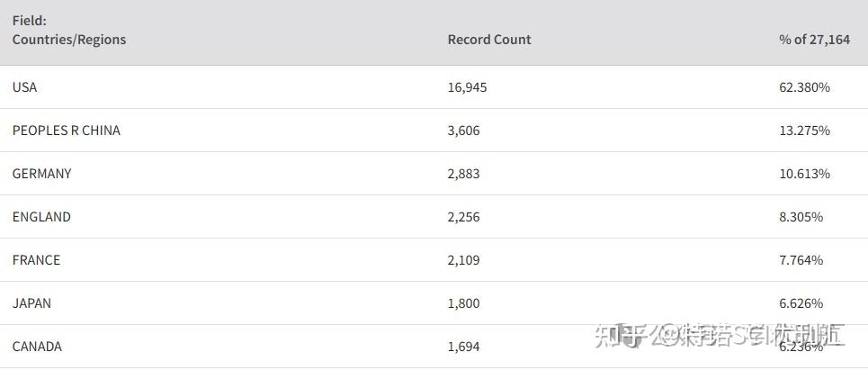The image size is (868, 370).
Task: Click the 62.380% percentage value
Action: (804, 87)
